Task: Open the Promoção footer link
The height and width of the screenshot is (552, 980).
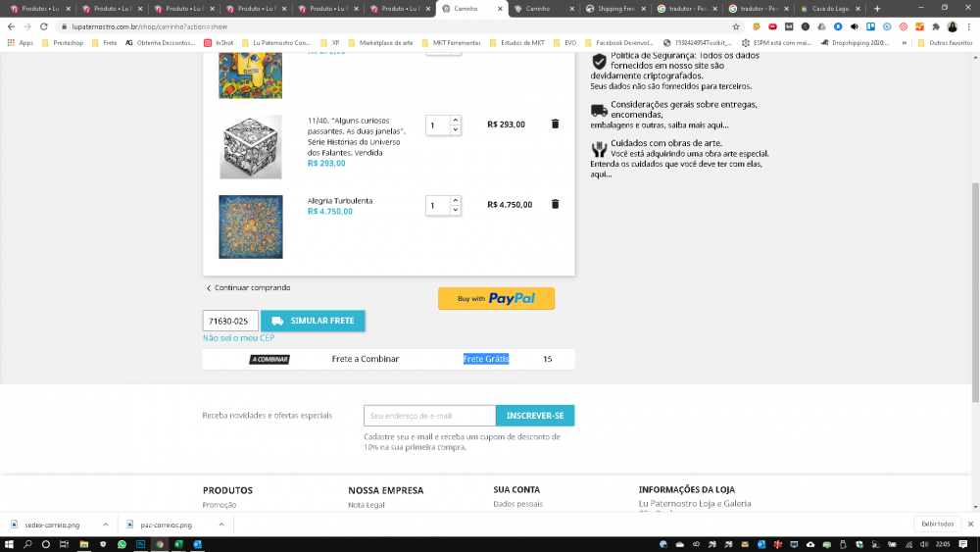Action: click(x=220, y=505)
